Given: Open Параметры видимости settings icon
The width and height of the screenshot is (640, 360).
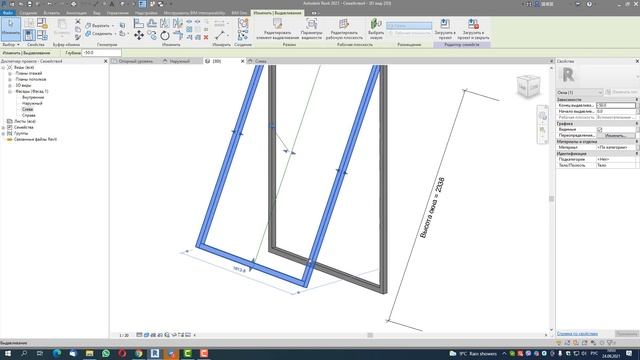Looking at the screenshot, I should 311,24.
